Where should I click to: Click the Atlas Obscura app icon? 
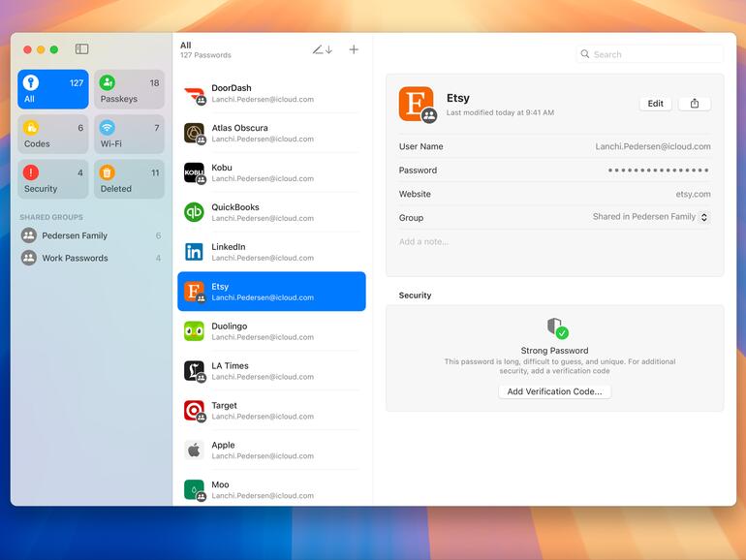194,134
